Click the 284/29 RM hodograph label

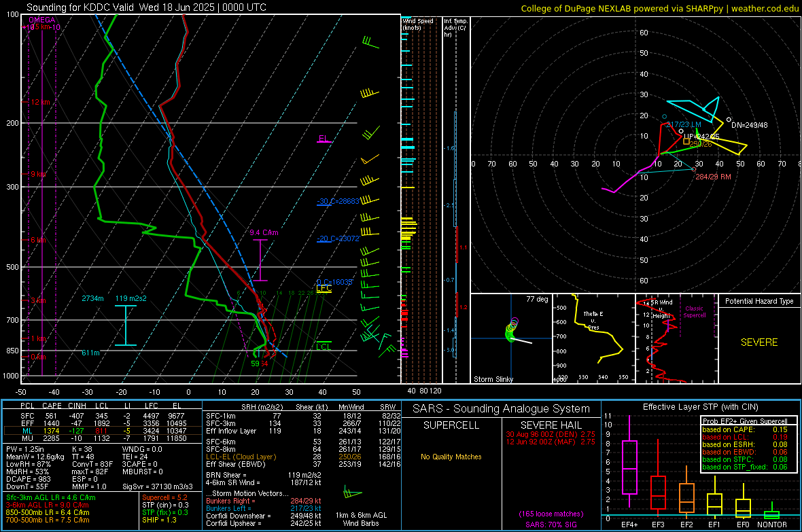click(713, 177)
